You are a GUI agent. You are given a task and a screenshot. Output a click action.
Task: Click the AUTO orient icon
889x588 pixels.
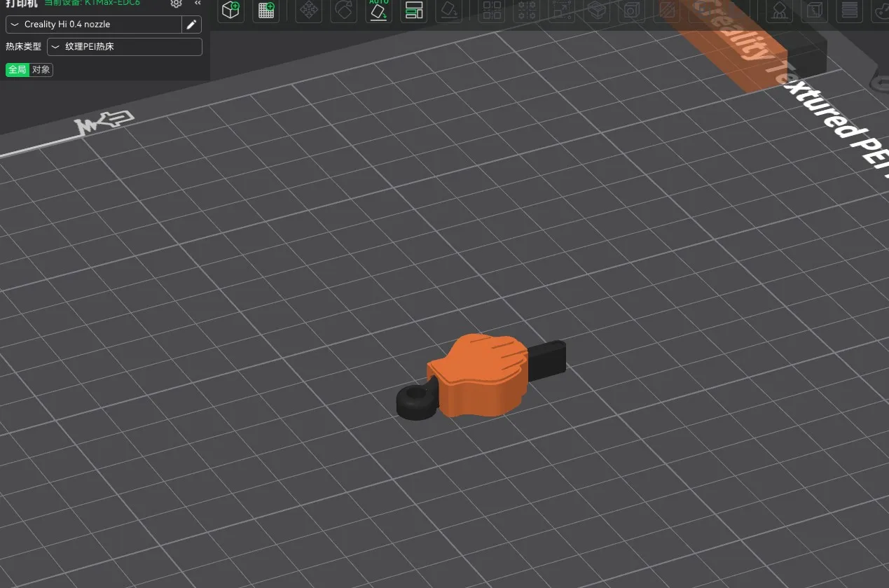378,10
